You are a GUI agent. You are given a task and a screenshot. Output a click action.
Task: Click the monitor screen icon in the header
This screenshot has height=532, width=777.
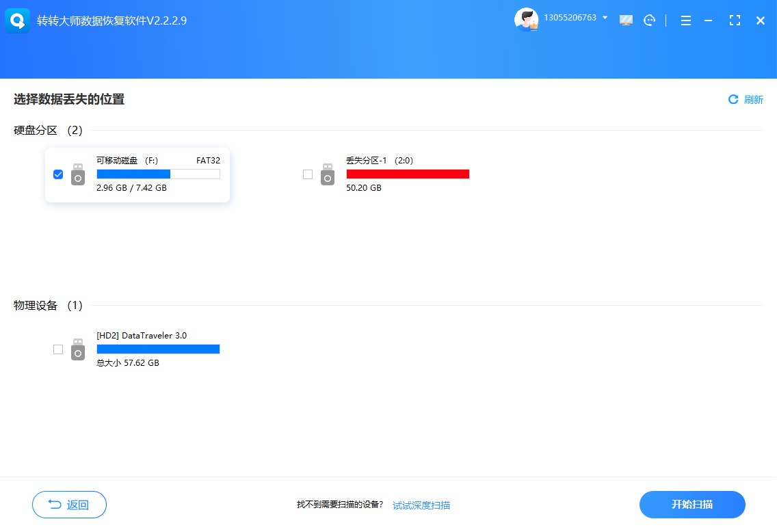point(626,21)
